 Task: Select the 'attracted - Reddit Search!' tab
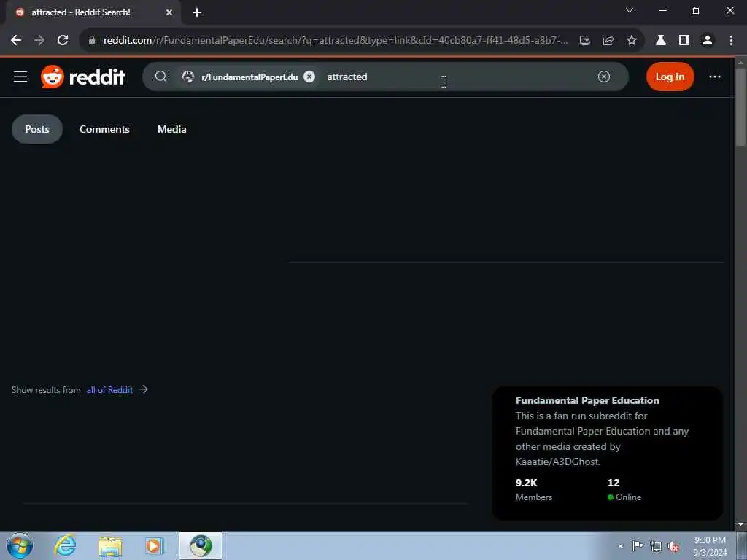pos(93,12)
